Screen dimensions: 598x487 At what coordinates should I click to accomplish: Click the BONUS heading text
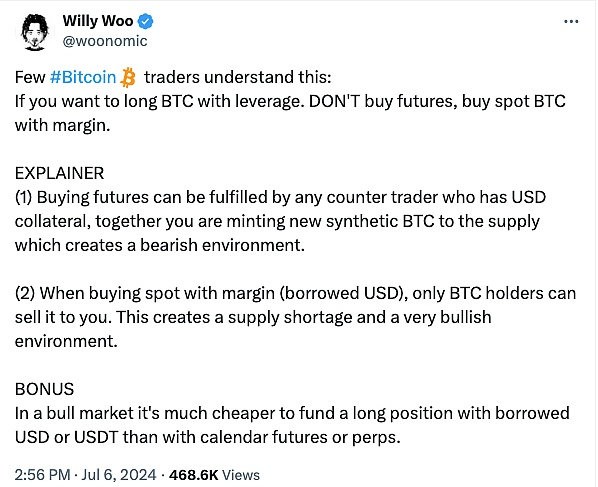point(44,389)
